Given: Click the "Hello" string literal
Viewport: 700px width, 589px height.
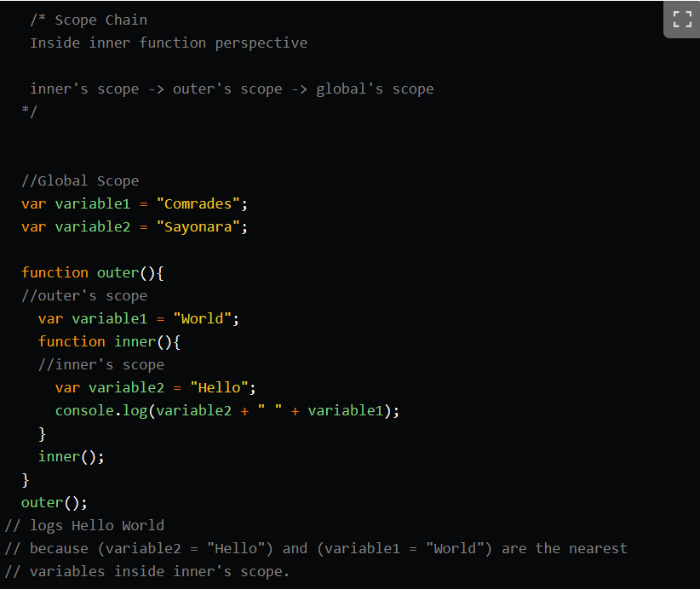Looking at the screenshot, I should (219, 387).
